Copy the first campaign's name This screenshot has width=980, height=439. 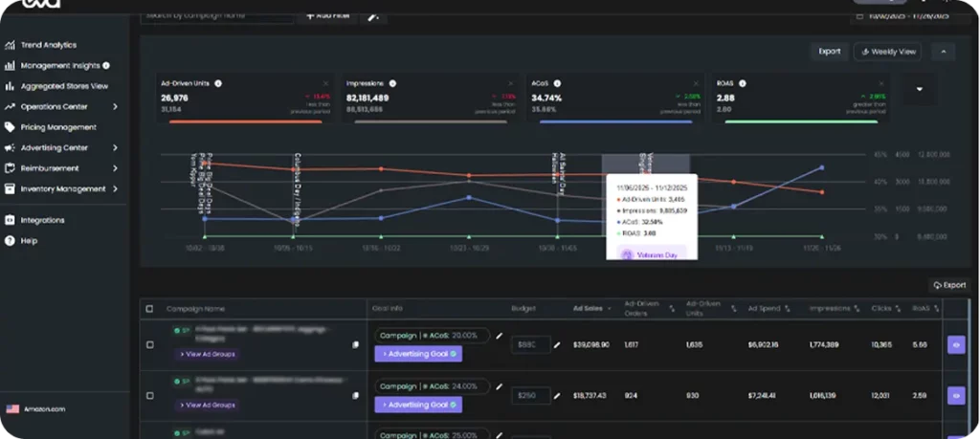pos(356,344)
